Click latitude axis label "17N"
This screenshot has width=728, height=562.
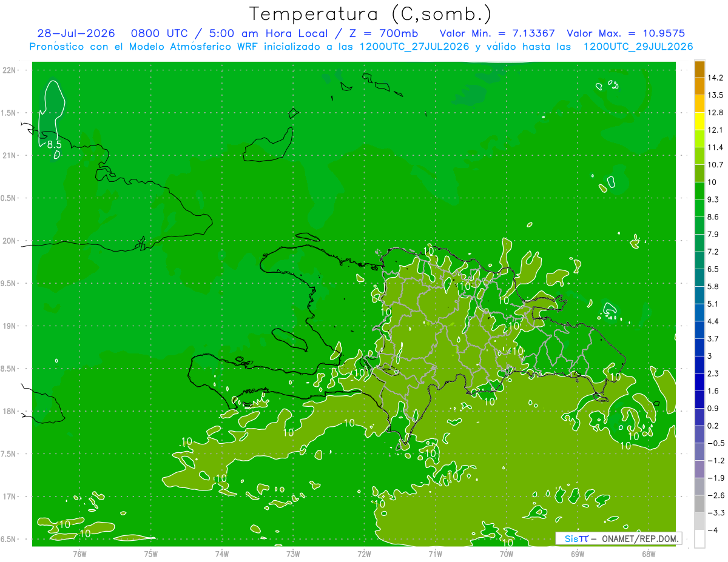coord(10,497)
